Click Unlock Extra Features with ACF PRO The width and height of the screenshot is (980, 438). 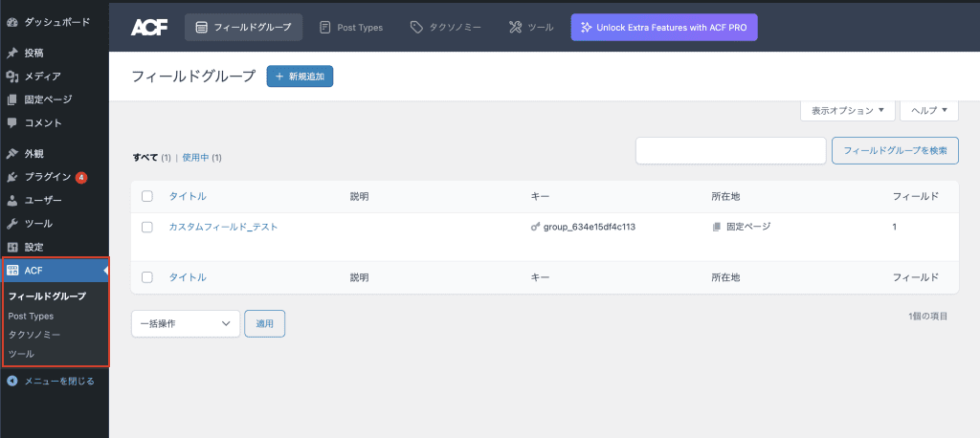click(x=664, y=28)
